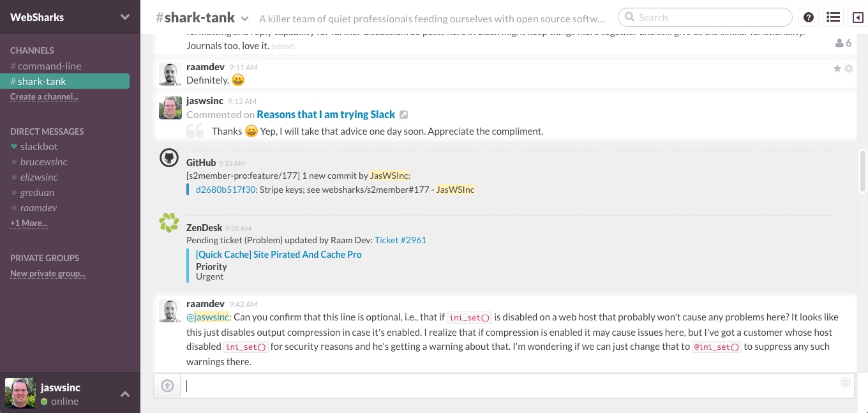Click the @ini_set() code snippet

pyautogui.click(x=717, y=347)
